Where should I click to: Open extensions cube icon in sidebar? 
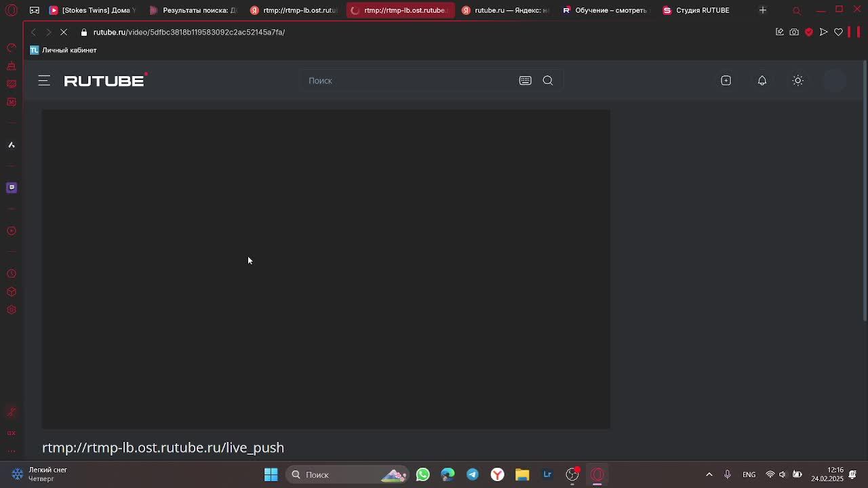point(12,291)
